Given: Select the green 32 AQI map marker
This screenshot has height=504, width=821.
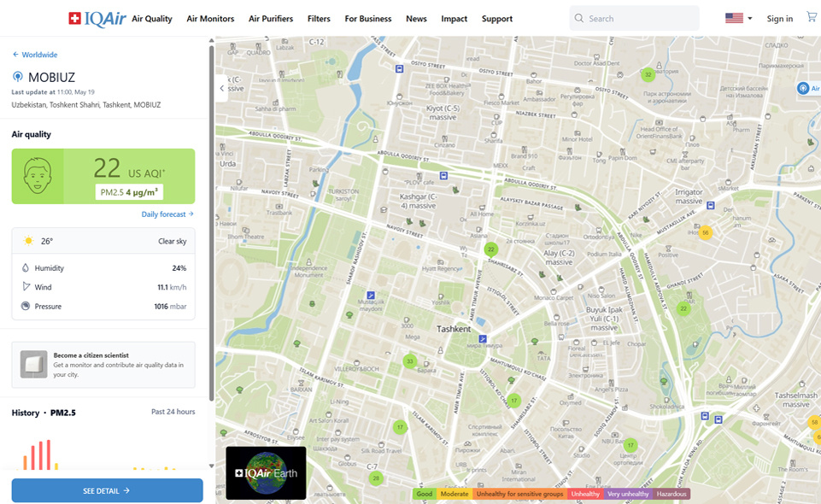Looking at the screenshot, I should (648, 74).
